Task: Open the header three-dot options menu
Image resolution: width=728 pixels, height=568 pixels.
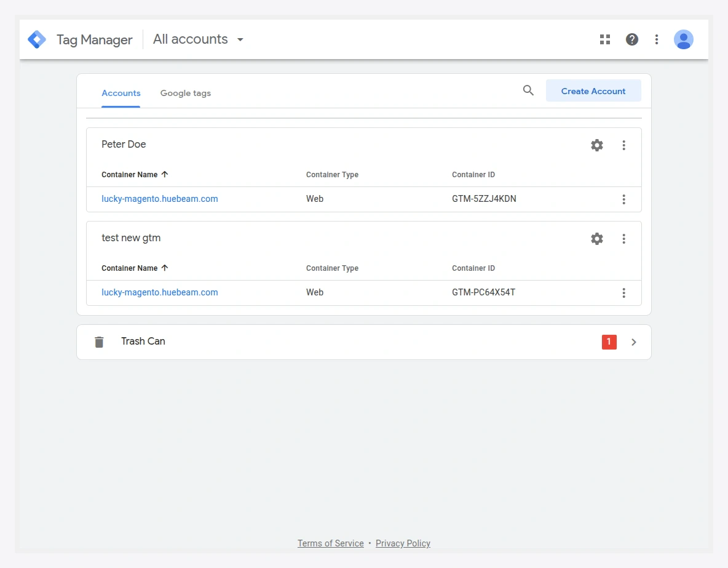Action: pos(656,39)
